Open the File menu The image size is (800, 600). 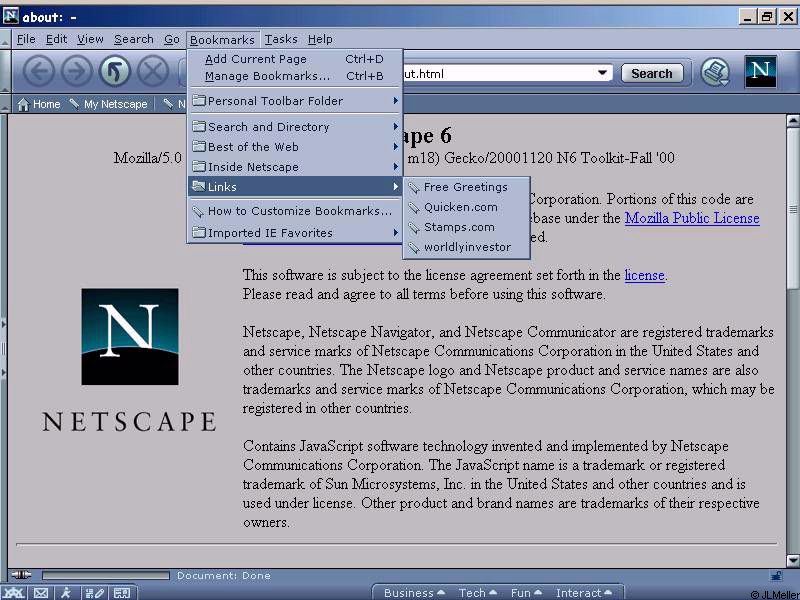click(x=26, y=39)
